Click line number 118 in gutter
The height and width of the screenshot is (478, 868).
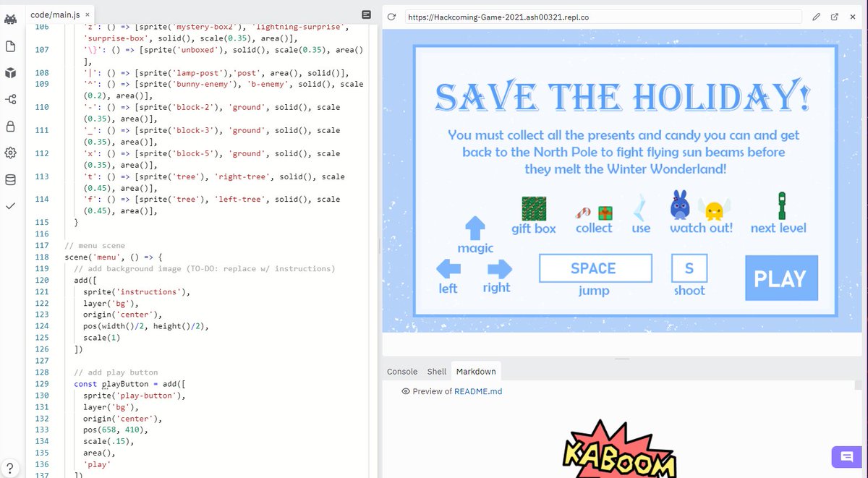[x=41, y=257]
